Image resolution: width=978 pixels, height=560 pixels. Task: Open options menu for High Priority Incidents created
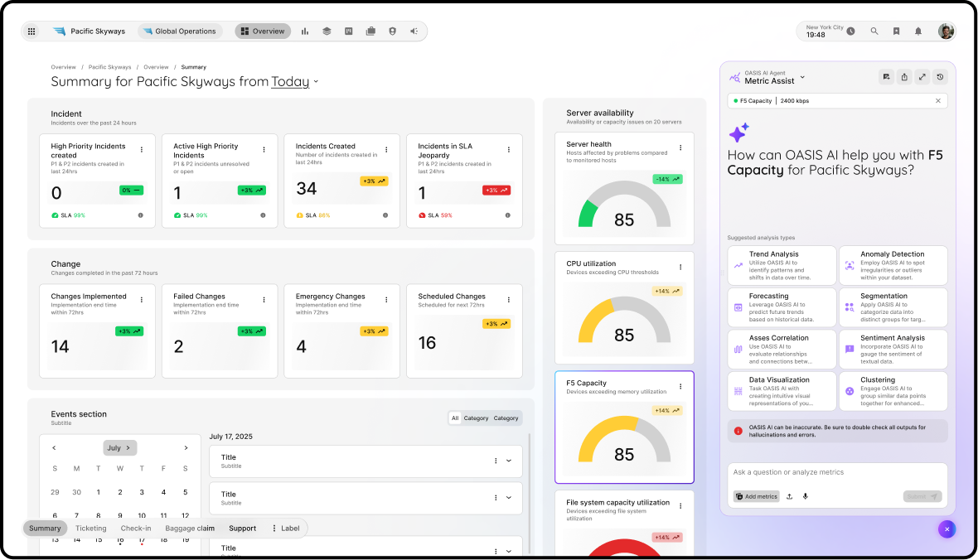coord(142,150)
